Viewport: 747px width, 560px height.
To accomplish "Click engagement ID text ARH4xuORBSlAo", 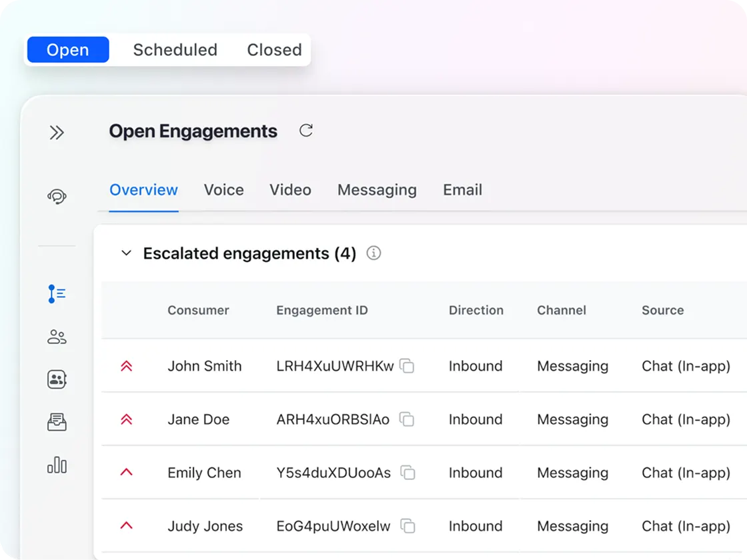I will [x=333, y=419].
